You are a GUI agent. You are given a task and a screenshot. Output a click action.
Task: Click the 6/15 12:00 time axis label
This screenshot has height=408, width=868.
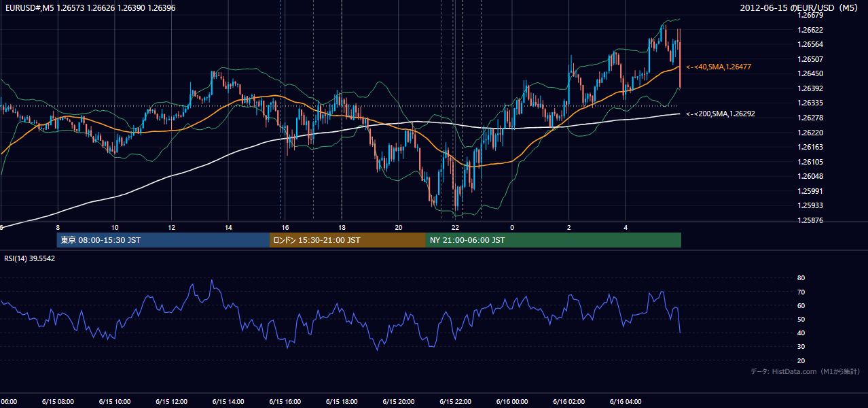point(171,401)
